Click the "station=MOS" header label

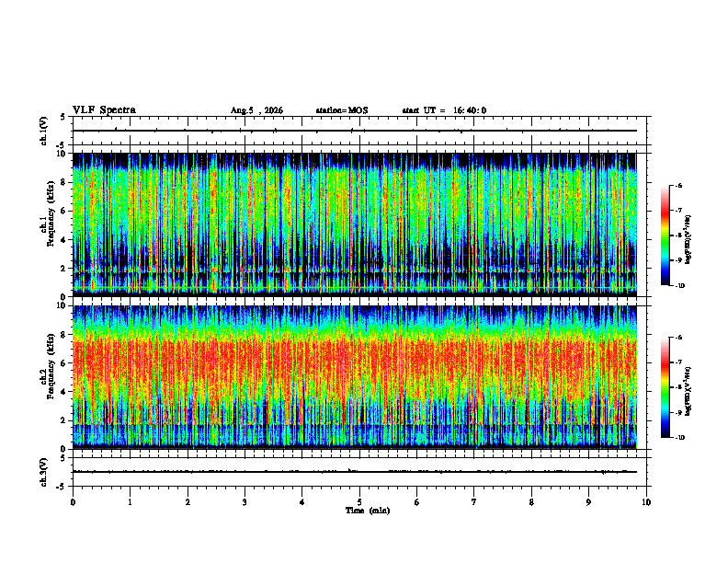point(342,110)
